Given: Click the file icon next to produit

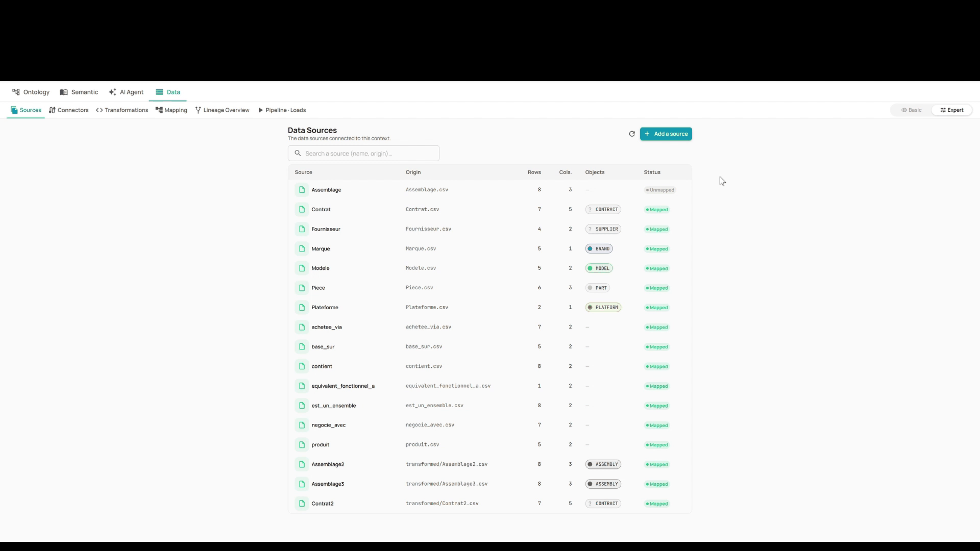Looking at the screenshot, I should (302, 444).
